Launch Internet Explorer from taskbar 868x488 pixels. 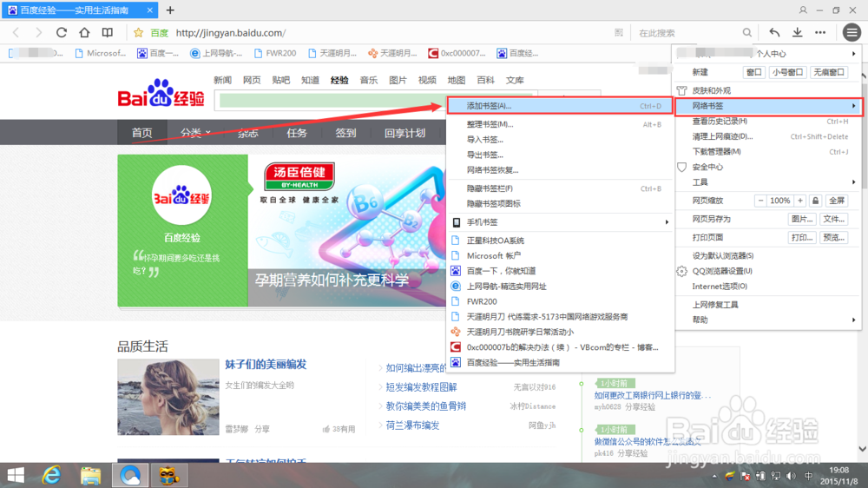pyautogui.click(x=51, y=475)
